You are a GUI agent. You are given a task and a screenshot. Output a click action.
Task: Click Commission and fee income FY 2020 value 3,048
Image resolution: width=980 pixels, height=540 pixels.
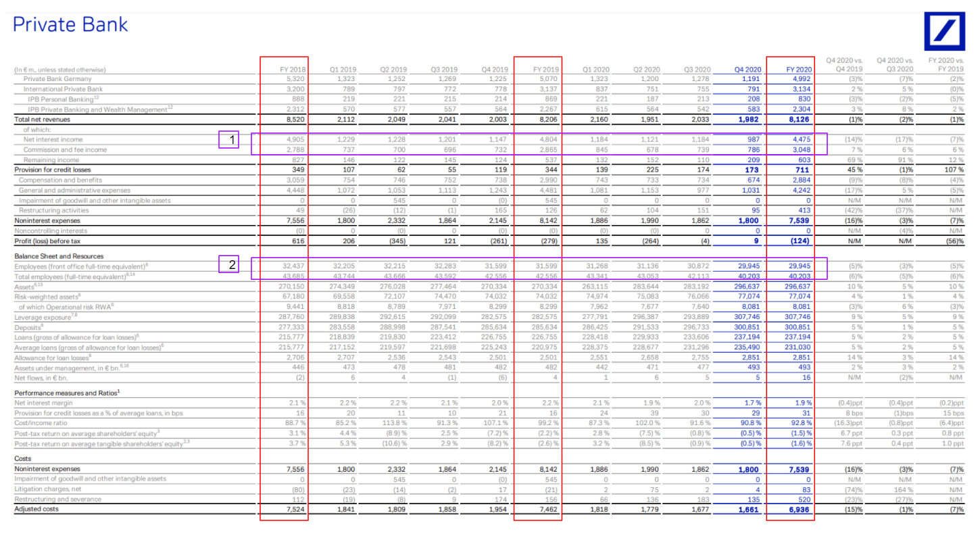(x=801, y=149)
